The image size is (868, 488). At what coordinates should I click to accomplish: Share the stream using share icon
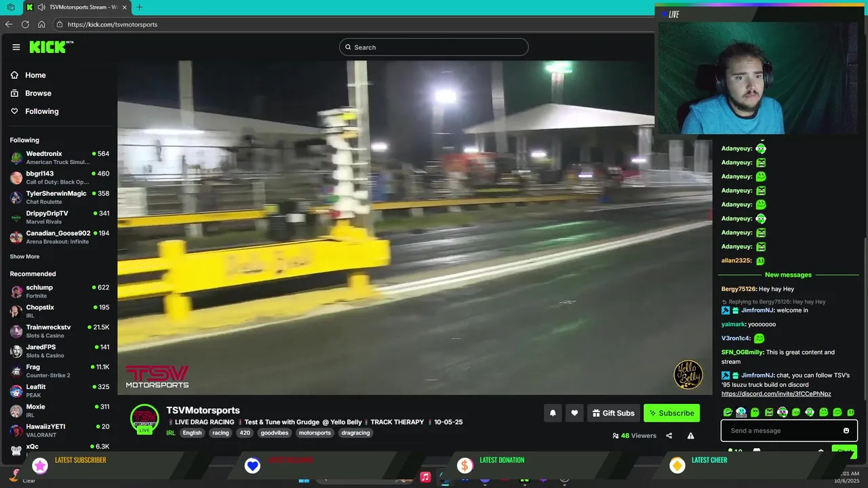tap(669, 436)
